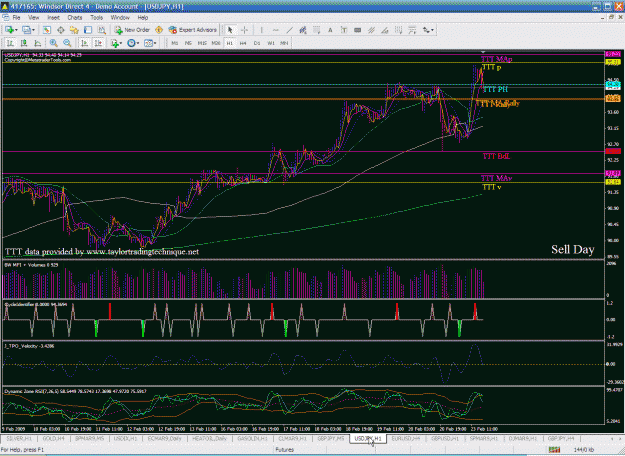Launch MetaEditor via the yellow diamond icon
Viewport: 625px width, 456px height.
(x=159, y=30)
